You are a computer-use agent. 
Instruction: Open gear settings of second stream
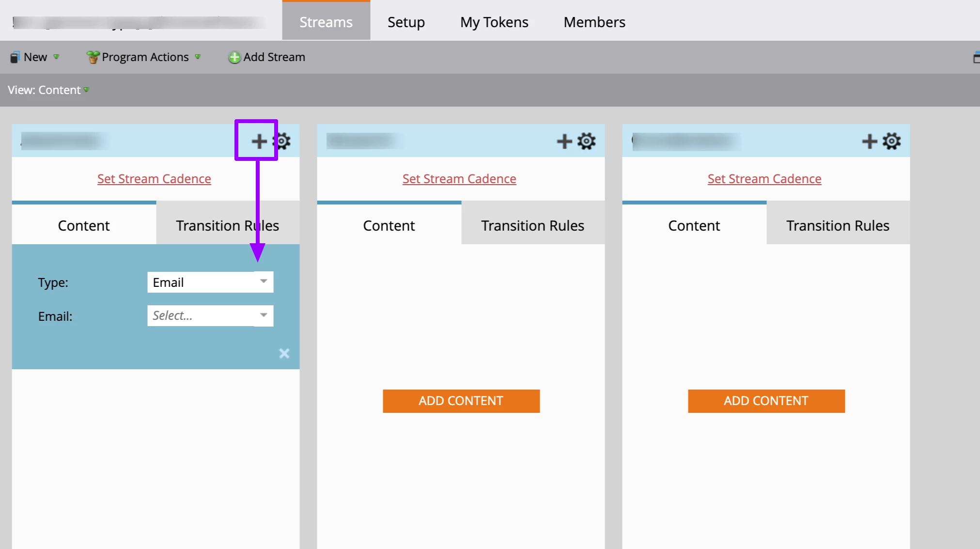click(x=586, y=141)
